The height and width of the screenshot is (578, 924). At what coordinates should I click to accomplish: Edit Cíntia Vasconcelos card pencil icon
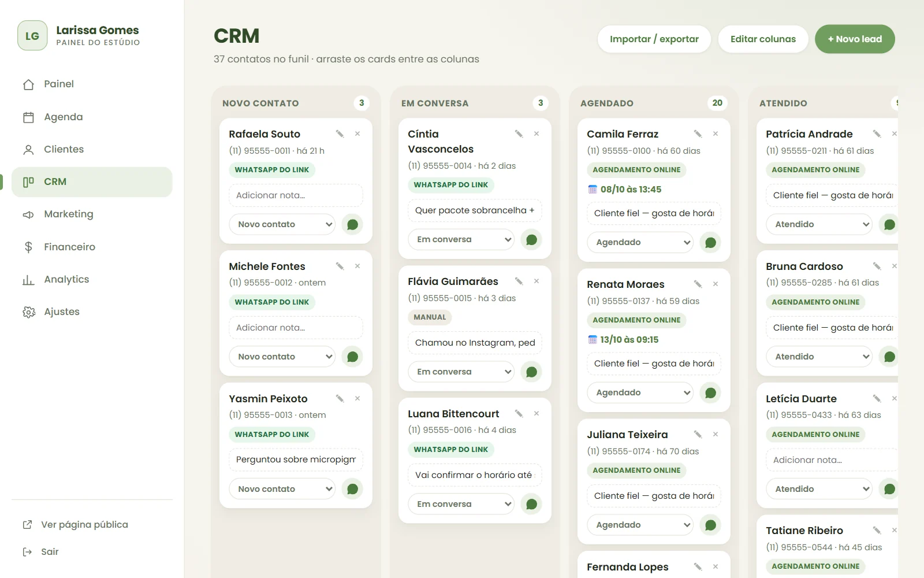tap(519, 134)
